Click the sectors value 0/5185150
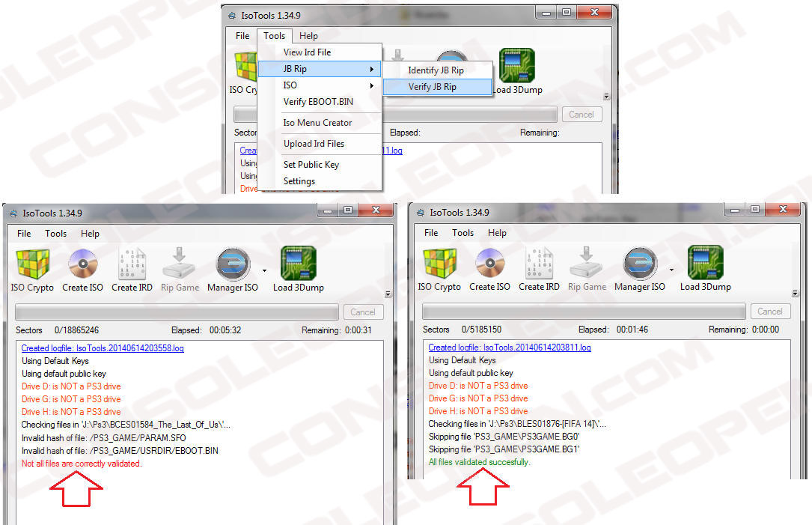Image resolution: width=812 pixels, height=525 pixels. 482,329
